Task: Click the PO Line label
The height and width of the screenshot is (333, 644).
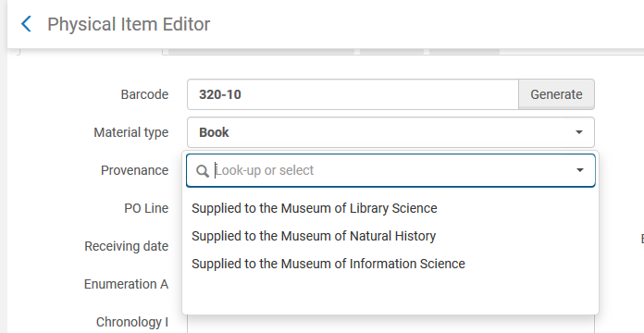Action: click(146, 208)
